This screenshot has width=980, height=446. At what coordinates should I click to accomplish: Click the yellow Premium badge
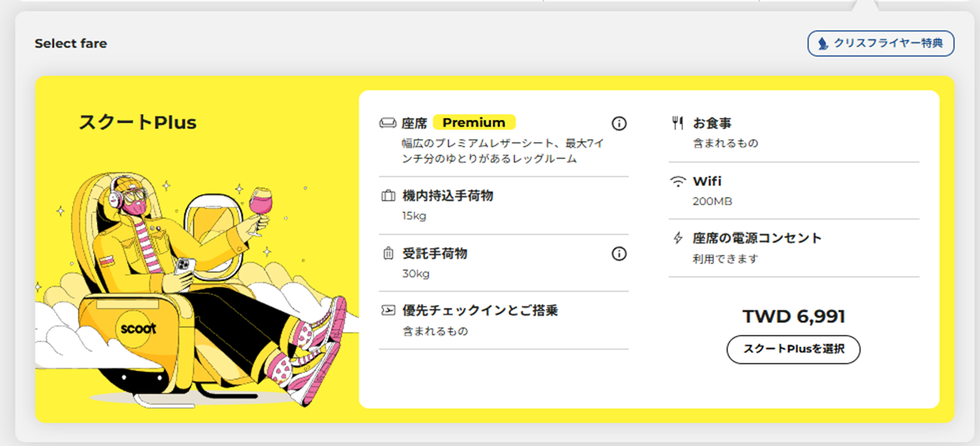pos(474,122)
